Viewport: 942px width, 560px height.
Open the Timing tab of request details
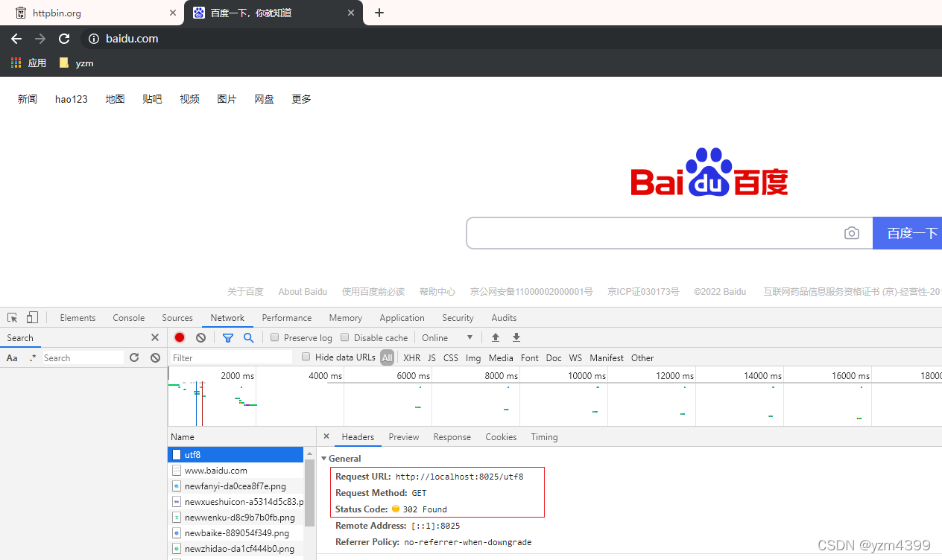pyautogui.click(x=544, y=437)
